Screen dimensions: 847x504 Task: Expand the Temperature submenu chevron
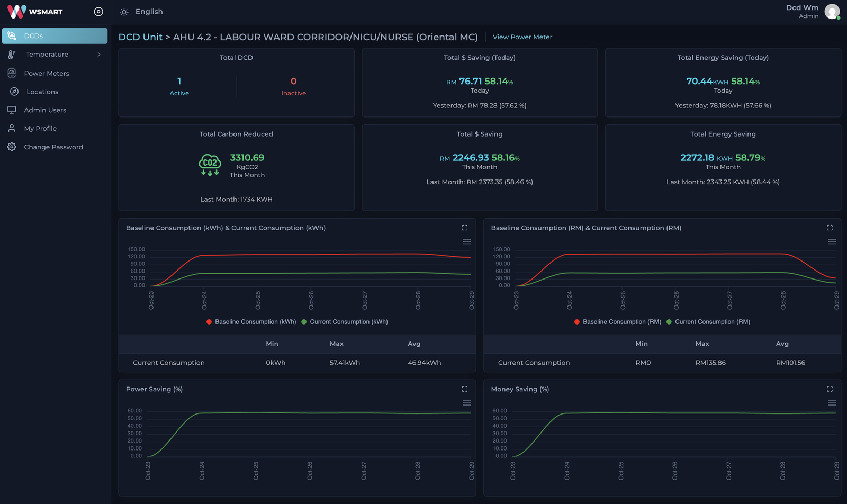click(99, 55)
